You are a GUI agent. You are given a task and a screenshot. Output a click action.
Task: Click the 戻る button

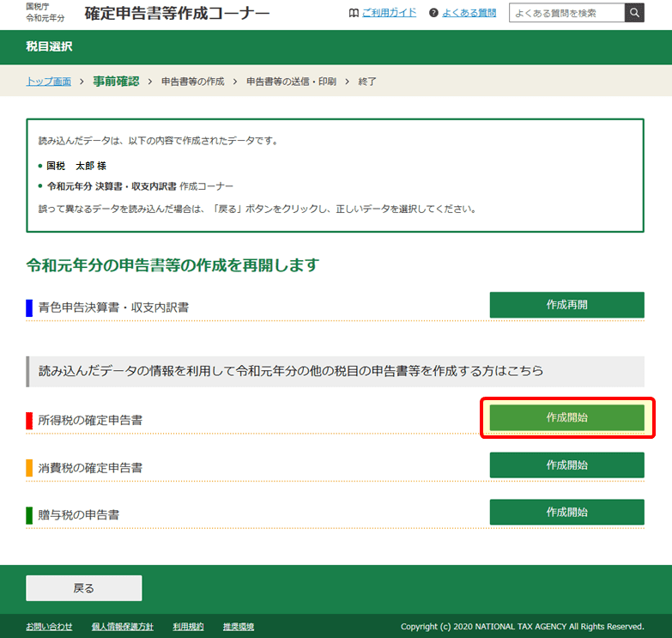point(84,588)
